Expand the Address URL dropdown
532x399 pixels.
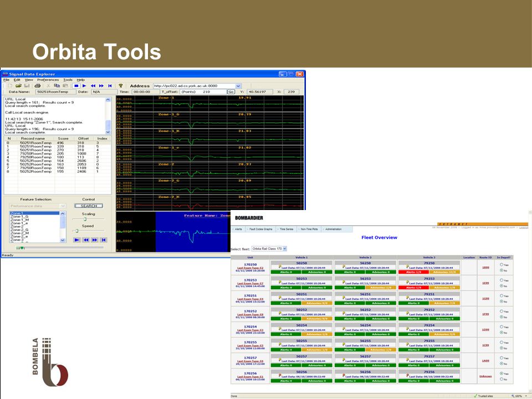238,86
